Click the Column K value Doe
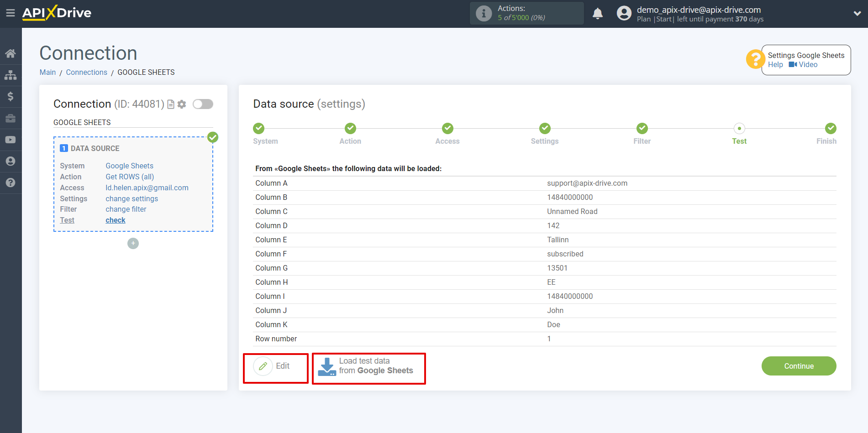868x433 pixels. 553,325
